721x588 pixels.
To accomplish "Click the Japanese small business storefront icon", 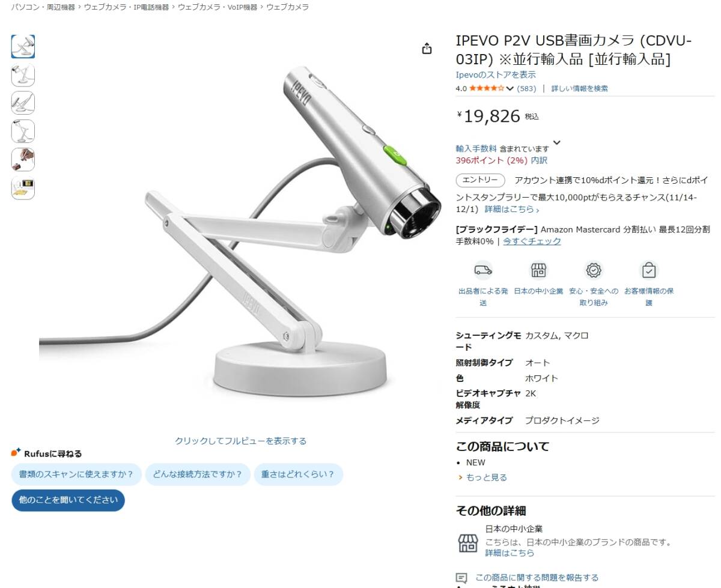I will click(538, 270).
